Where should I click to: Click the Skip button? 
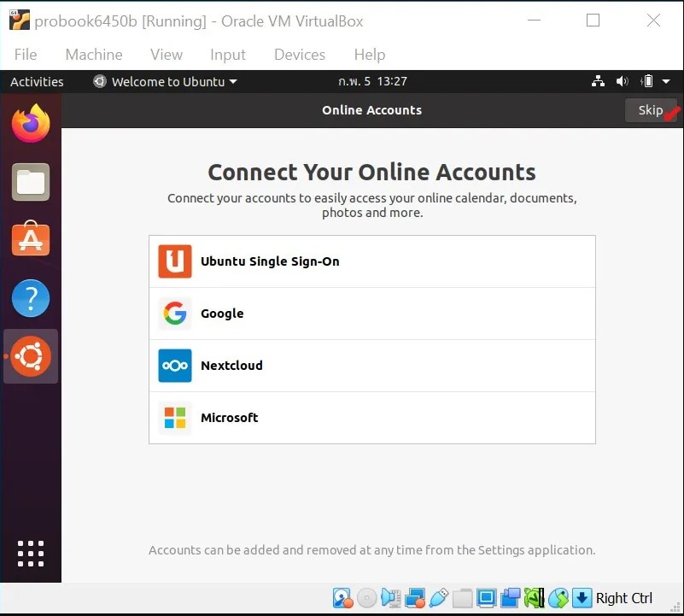point(650,109)
